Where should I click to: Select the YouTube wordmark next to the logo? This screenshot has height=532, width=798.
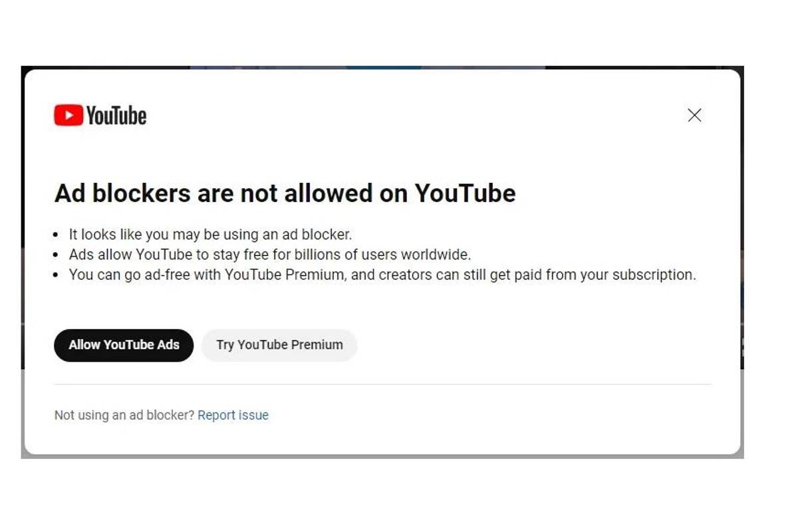click(x=117, y=115)
